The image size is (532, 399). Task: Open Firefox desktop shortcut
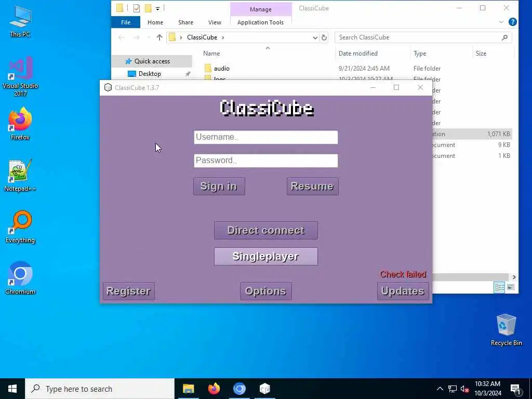tap(20, 124)
